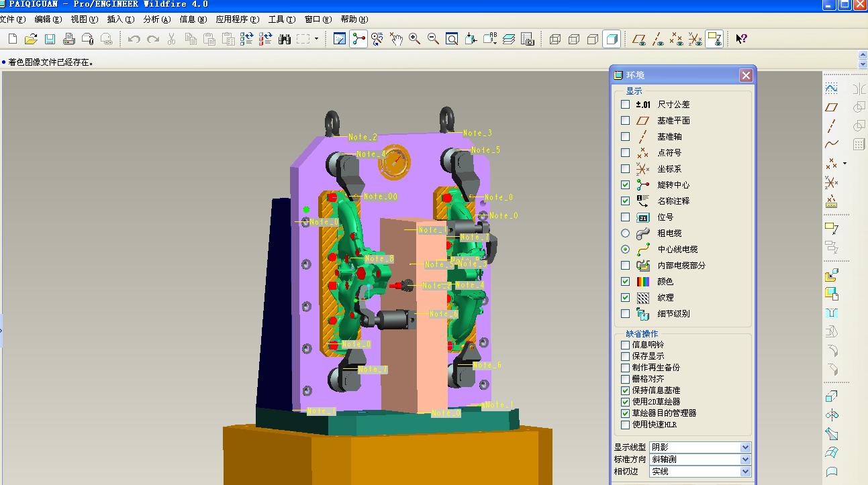Open the 信息 menu
Image resolution: width=868 pixels, height=485 pixels.
[193, 19]
